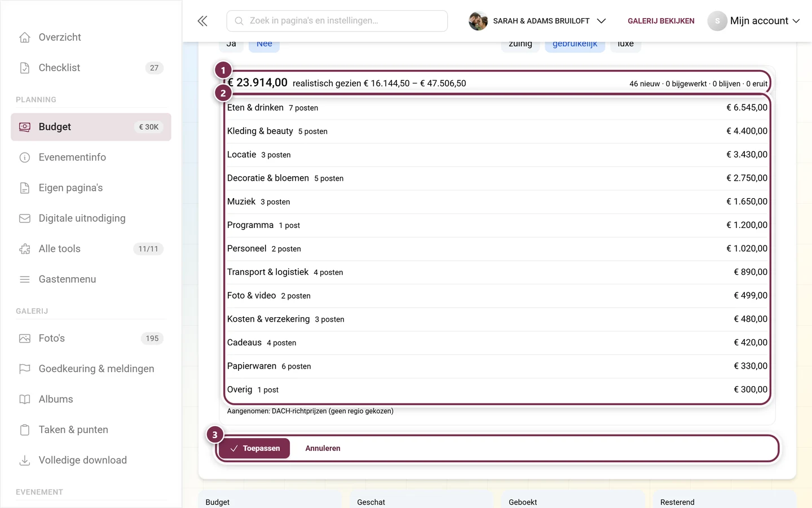Open Alle tools puzzle icon
The width and height of the screenshot is (812, 508).
pos(25,249)
